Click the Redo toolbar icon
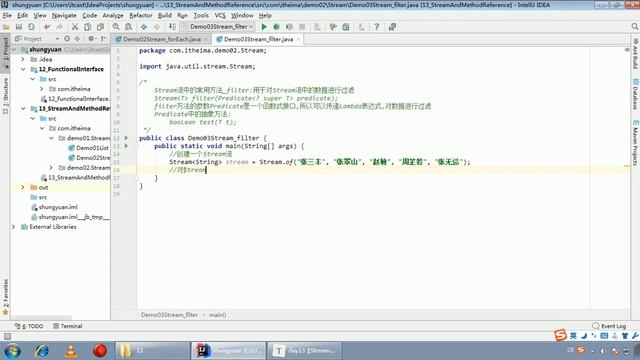640x360 pixels. click(x=60, y=27)
